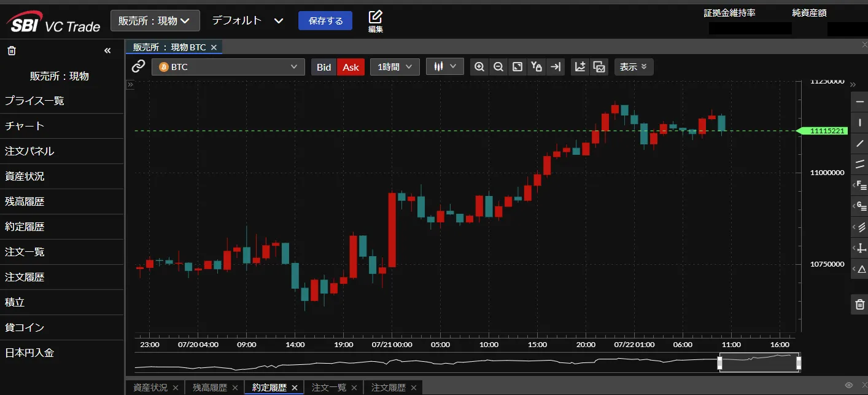This screenshot has height=395, width=868.
Task: Select the horizontal line drawing tool
Action: click(860, 101)
